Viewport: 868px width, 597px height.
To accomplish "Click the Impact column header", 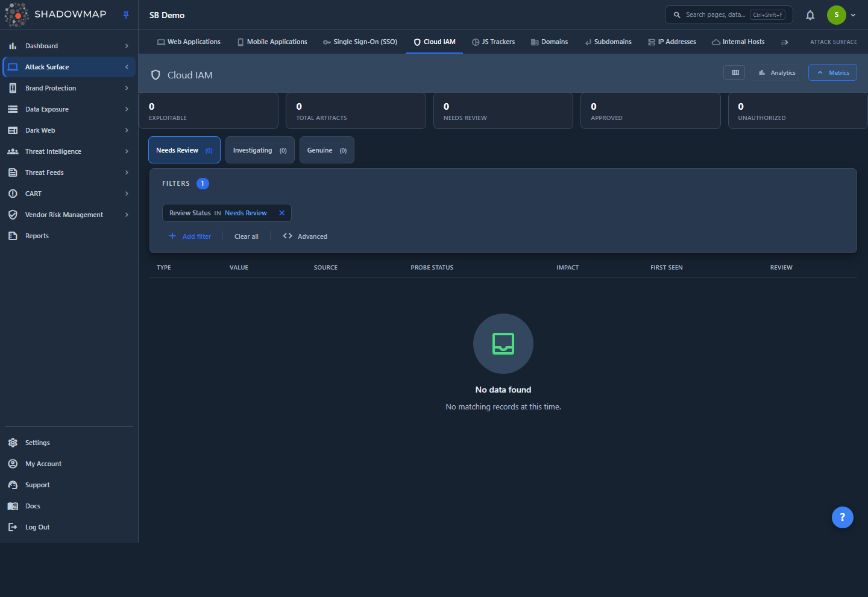I will [567, 267].
